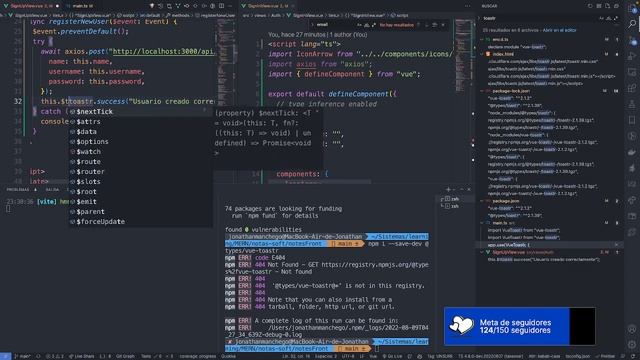Toggle match whole word in search panel
The height and width of the screenshot is (360, 640).
tap(609, 18)
